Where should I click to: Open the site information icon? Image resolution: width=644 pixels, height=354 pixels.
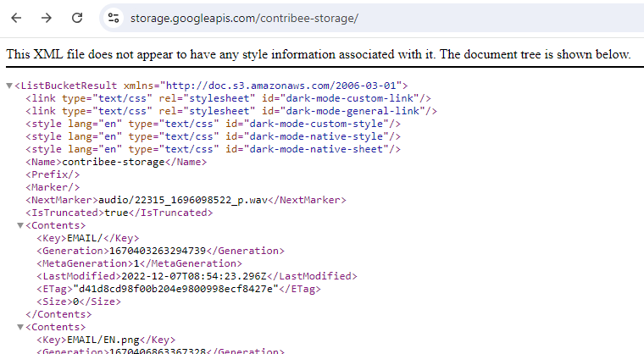[x=114, y=18]
